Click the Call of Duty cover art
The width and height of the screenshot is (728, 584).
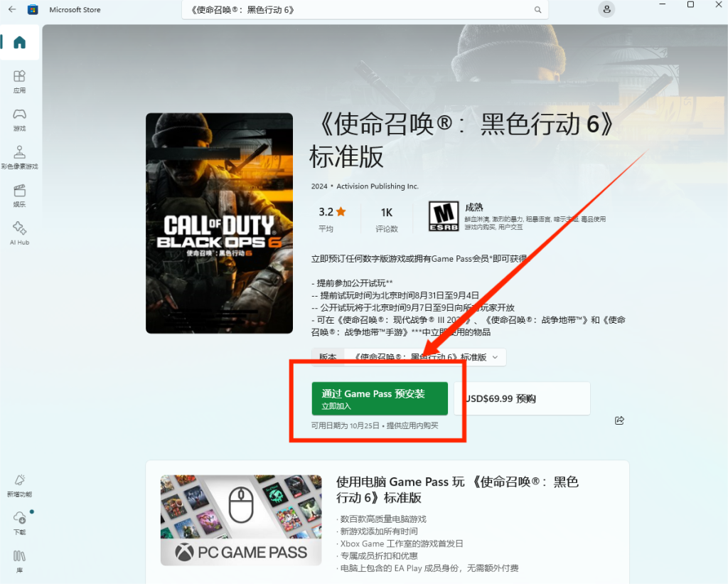tap(219, 223)
